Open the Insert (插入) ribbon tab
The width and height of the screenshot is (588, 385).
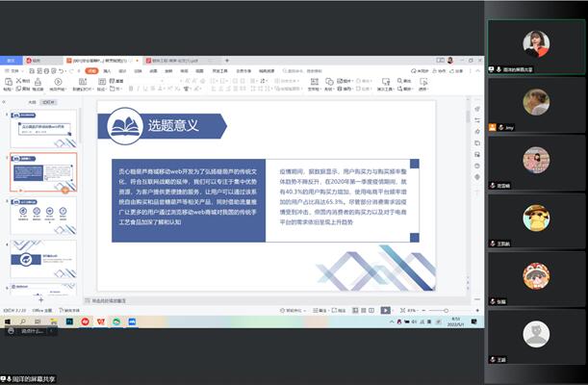[x=107, y=70]
